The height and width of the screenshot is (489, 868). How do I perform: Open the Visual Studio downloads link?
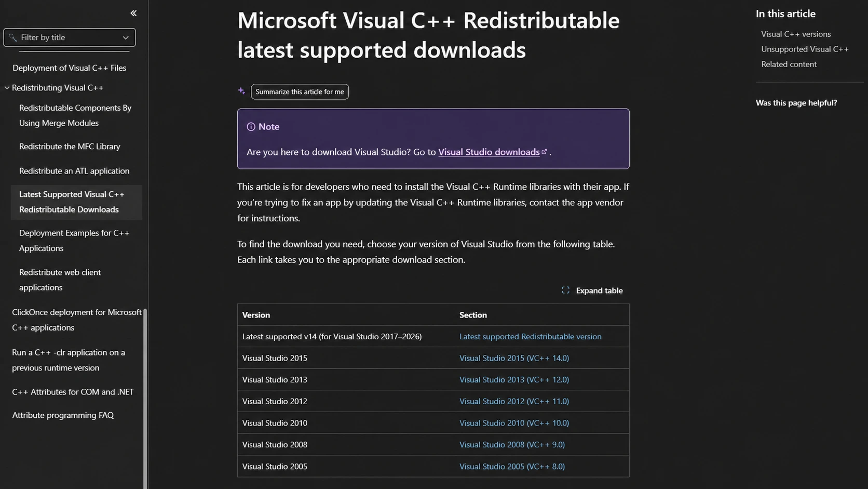click(x=489, y=152)
